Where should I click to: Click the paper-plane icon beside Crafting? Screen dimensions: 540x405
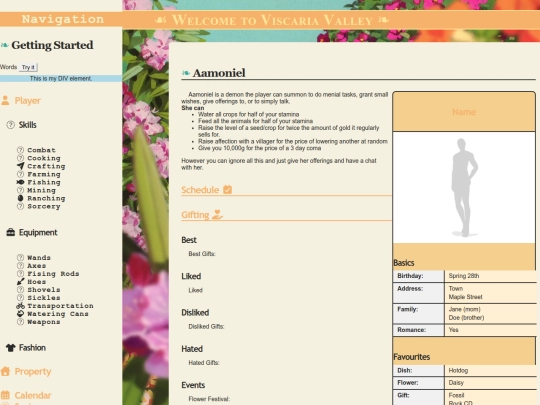[x=20, y=166]
